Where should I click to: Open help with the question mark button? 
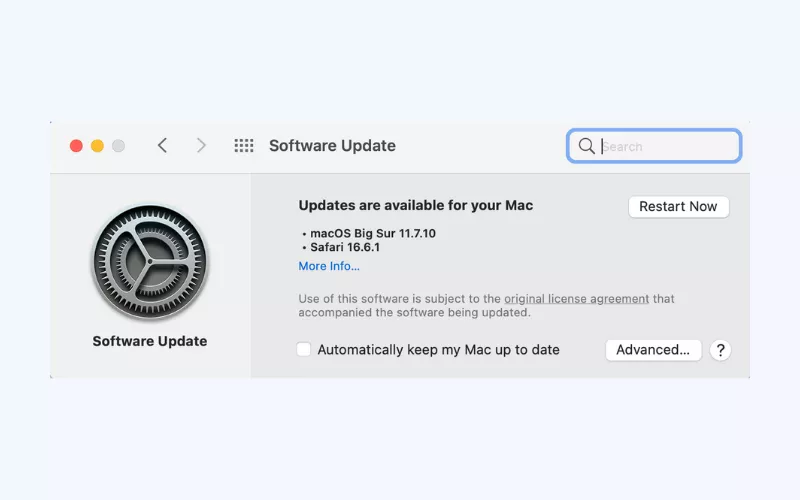pyautogui.click(x=720, y=350)
